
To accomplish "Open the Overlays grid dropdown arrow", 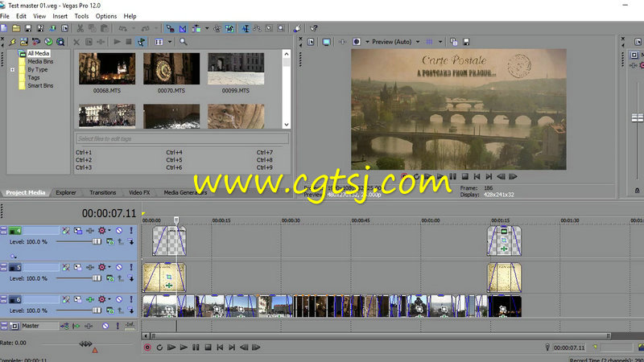I will tap(440, 42).
